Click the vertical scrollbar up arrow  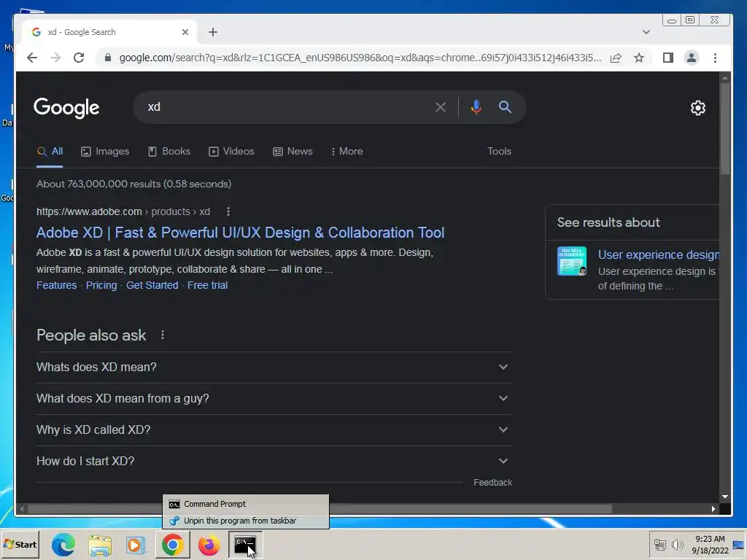pyautogui.click(x=724, y=77)
